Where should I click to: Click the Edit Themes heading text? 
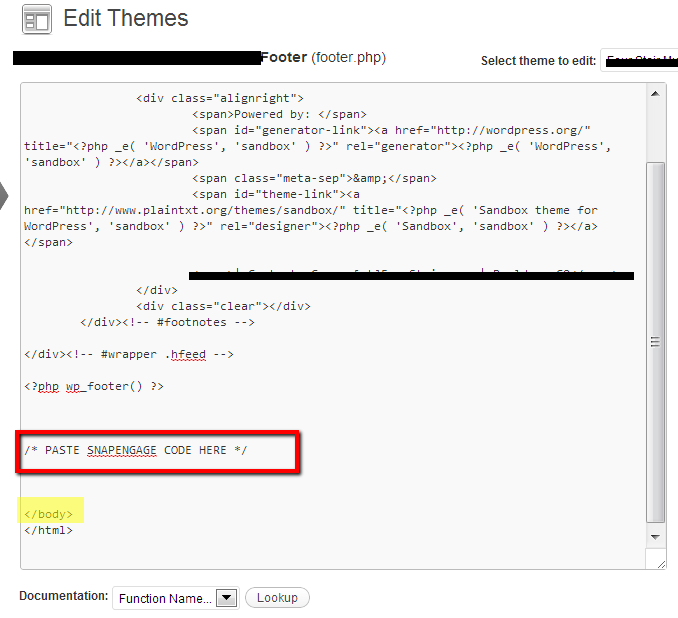click(126, 18)
